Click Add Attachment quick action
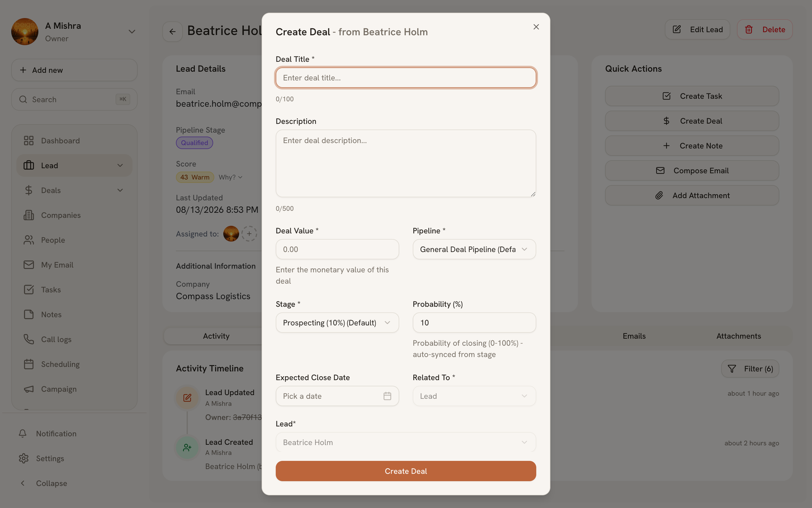 (692, 196)
